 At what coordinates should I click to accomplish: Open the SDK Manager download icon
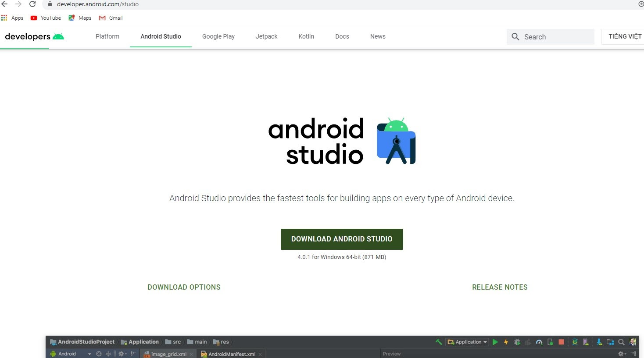599,342
